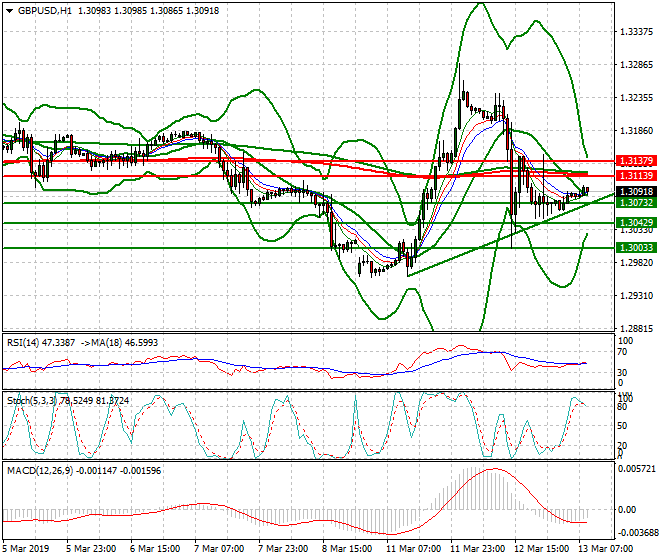Screen dimensions: 660x560
Task: Click the 13 Mar 07:00 time axis label
Action: tap(605, 549)
